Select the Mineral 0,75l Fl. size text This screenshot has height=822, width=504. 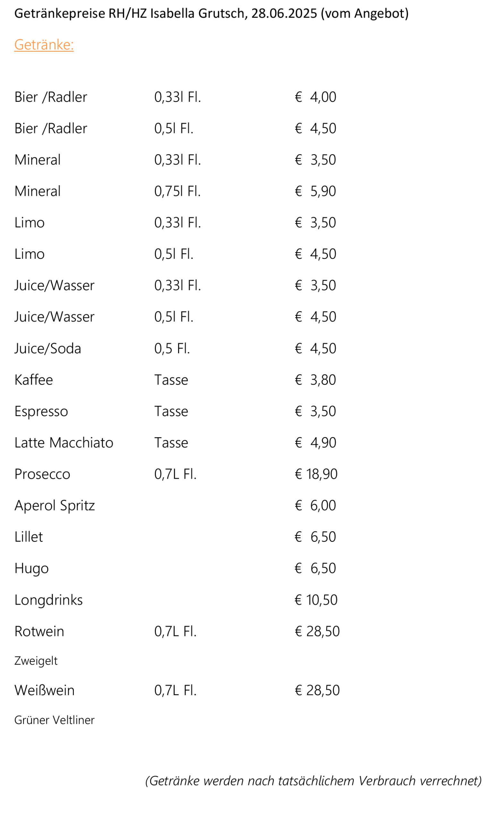pyautogui.click(x=177, y=191)
